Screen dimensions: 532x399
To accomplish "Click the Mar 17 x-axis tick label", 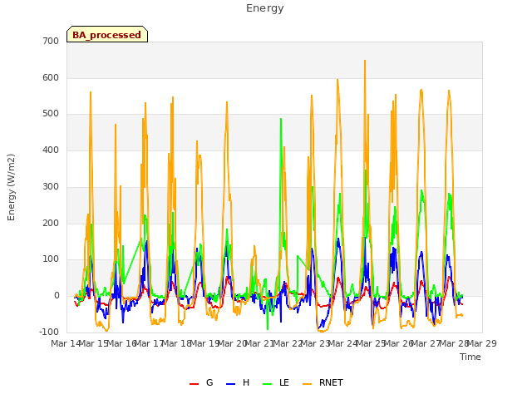I will (150, 343).
